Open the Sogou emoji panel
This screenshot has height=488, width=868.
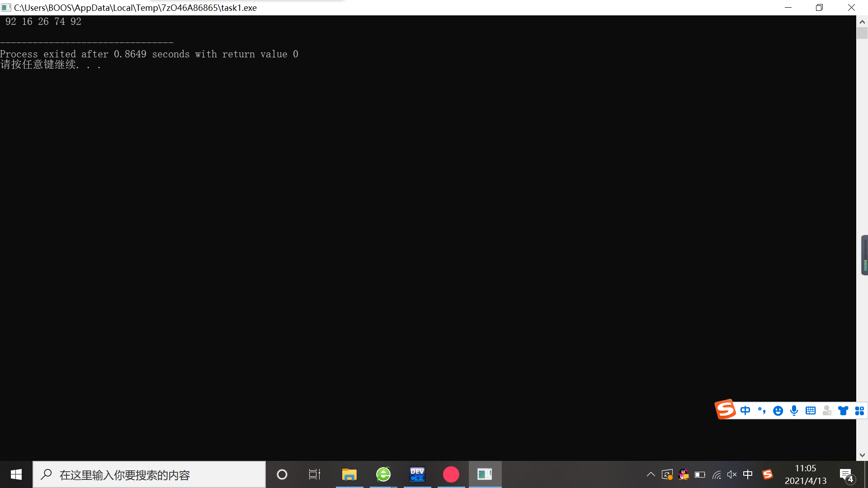tap(778, 410)
